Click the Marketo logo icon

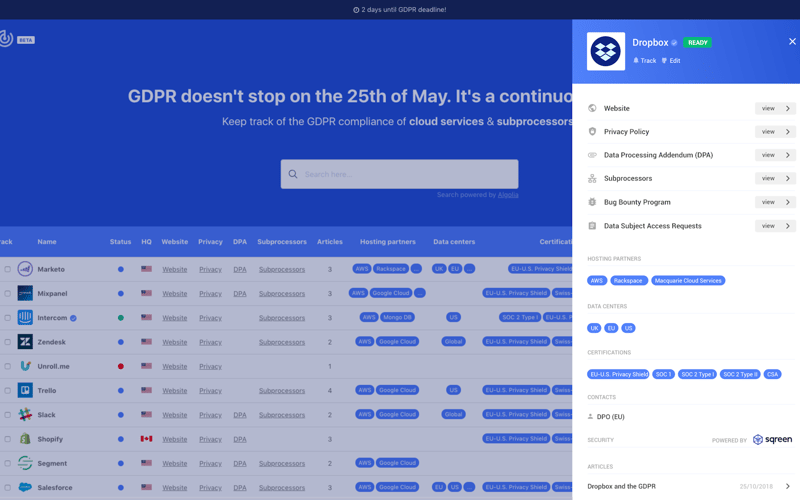tap(25, 269)
